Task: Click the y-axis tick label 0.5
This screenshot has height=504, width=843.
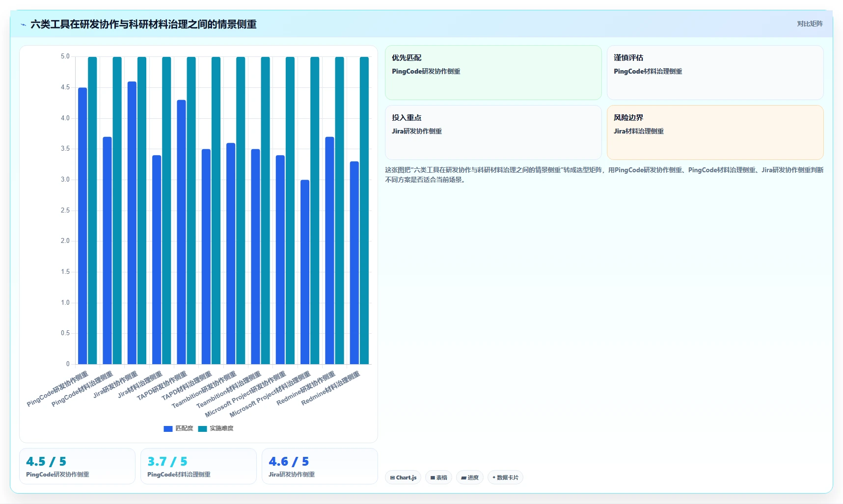Action: pos(65,333)
